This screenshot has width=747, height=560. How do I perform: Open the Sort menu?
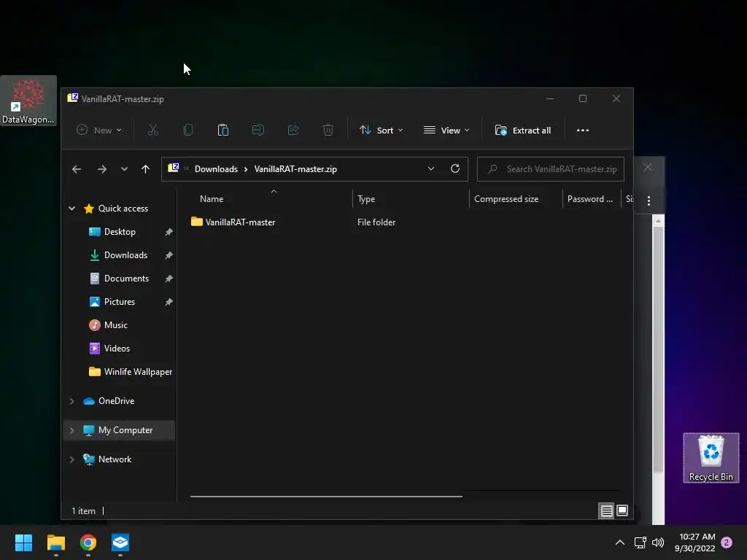pyautogui.click(x=381, y=130)
